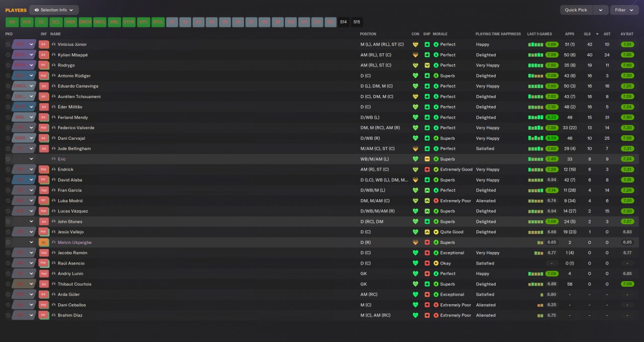Viewport: 644px width, 342px height.
Task: Open the position dropdown for Jude Bellingham
Action: [x=32, y=149]
